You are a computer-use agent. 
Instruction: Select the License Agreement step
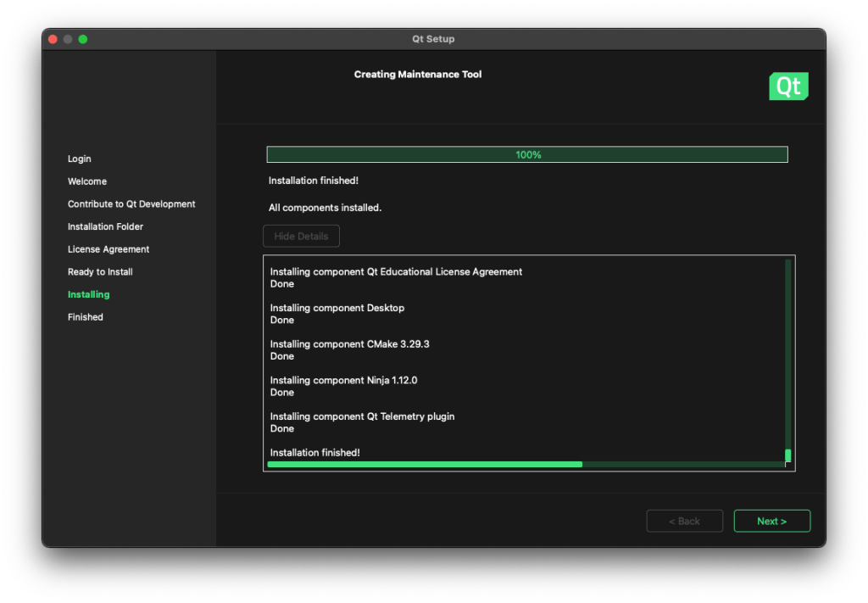[x=108, y=249]
